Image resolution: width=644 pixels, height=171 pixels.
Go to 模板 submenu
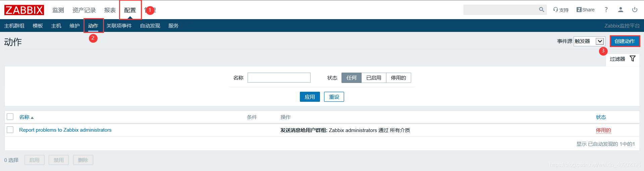coord(38,26)
